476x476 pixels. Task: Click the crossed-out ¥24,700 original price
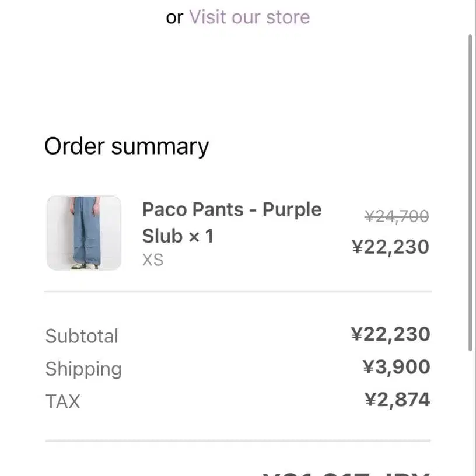[397, 217]
